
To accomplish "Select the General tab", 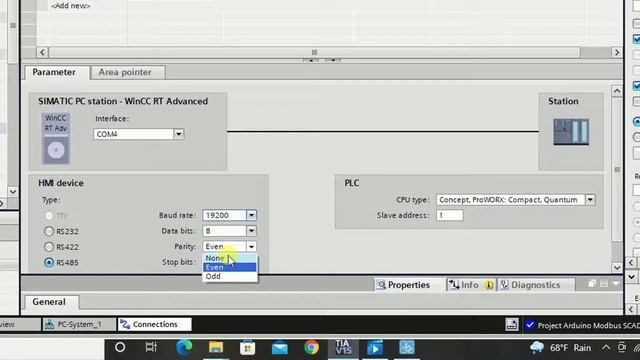I will (x=51, y=302).
